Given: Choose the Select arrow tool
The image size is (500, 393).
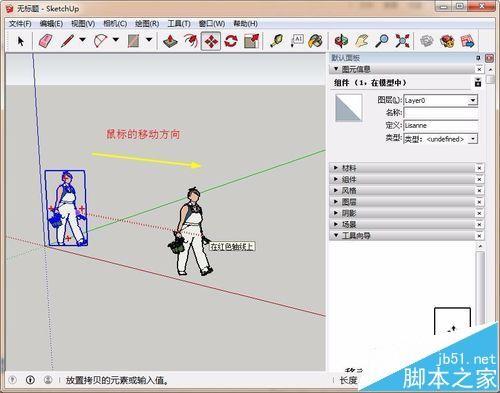Looking at the screenshot, I should 21,41.
